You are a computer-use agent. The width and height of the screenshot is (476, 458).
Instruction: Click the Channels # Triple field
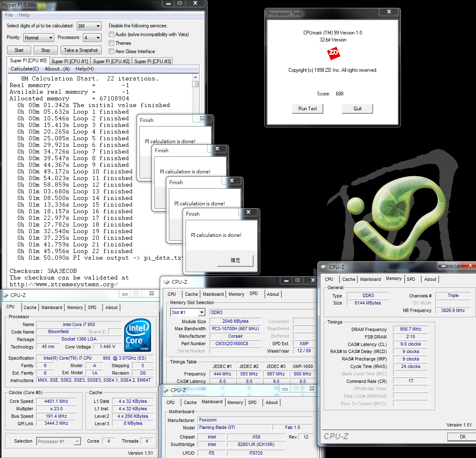[x=453, y=295]
